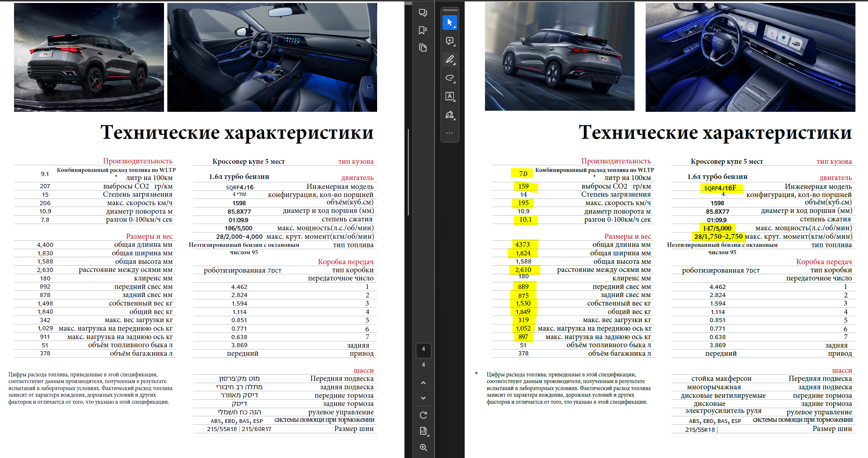Viewport: 868px width, 458px height.
Task: Select the freehand Draw tool
Action: click(450, 78)
